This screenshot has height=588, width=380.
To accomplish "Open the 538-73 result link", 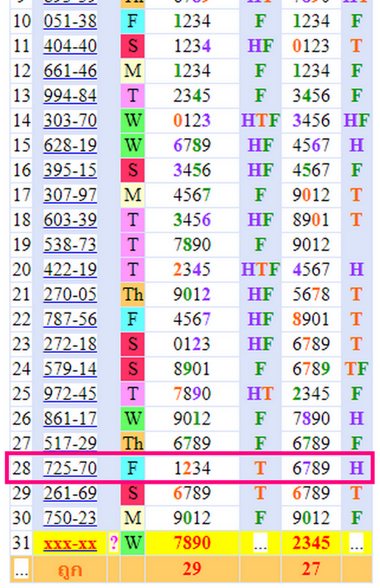I will pyautogui.click(x=70, y=245).
